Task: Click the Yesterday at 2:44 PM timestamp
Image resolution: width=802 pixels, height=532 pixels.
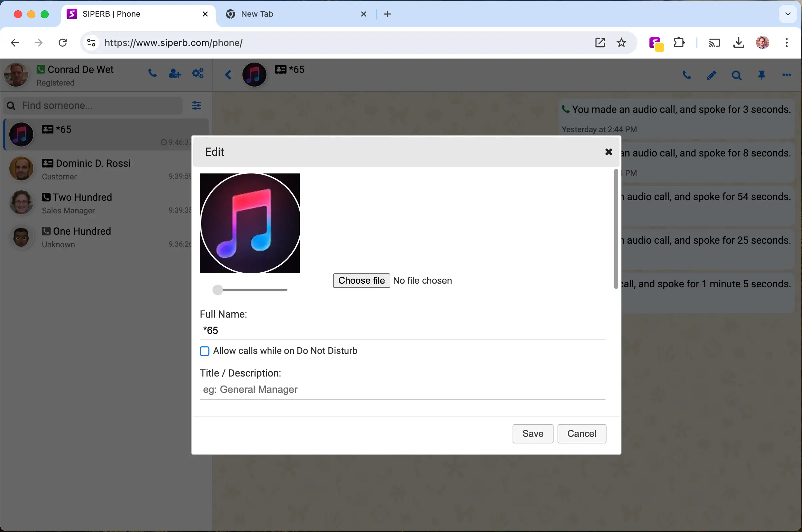Action: (599, 129)
